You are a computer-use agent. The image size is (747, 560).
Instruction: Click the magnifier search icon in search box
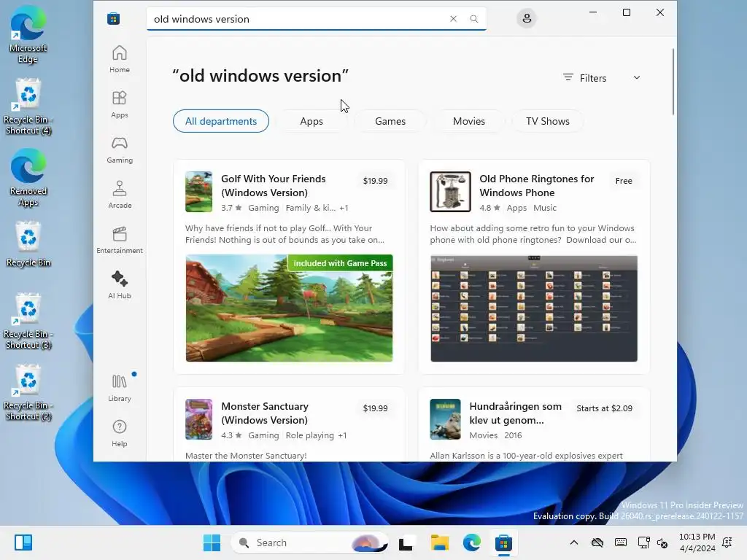pos(474,18)
